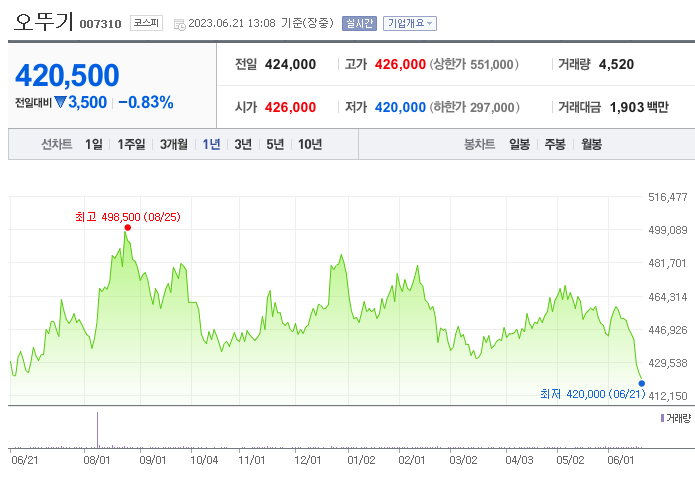Screen dimensions: 695x479
Task: Click the 선차트 section label
Action: (x=57, y=144)
